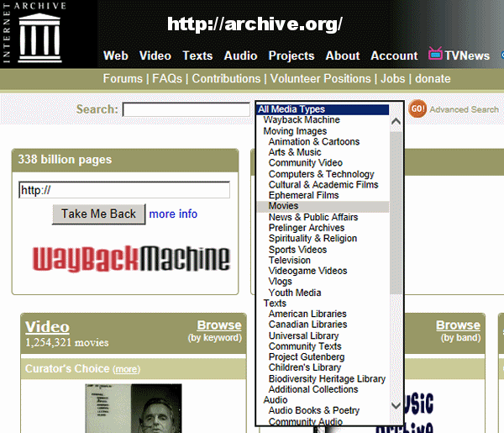Image resolution: width=504 pixels, height=433 pixels.
Task: Open the Web navigation item
Action: click(116, 55)
